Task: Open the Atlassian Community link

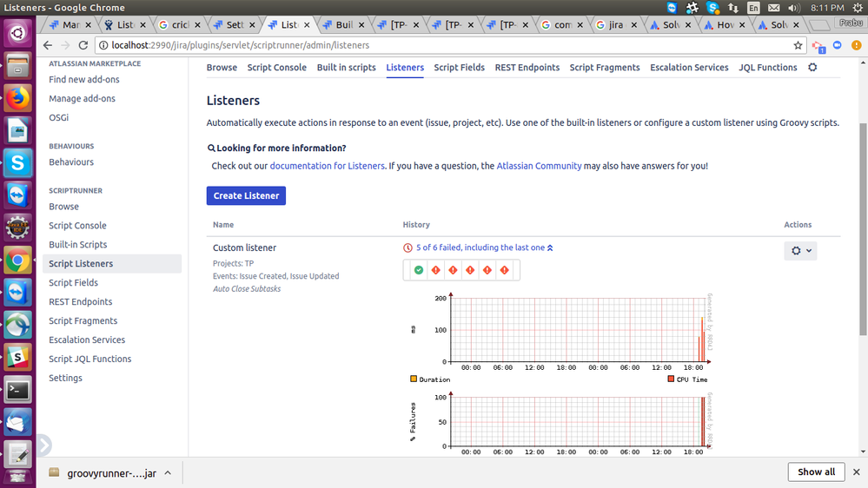Action: pyautogui.click(x=539, y=166)
